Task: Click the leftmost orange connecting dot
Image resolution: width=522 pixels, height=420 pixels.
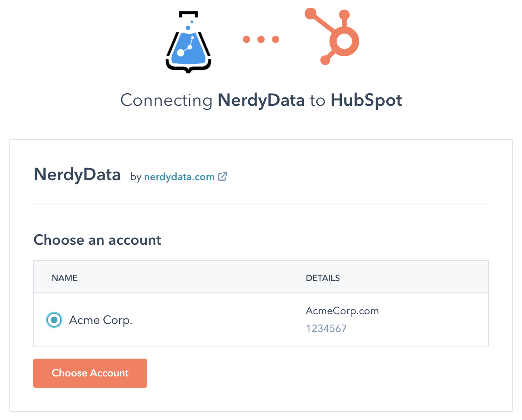Action: coord(246,39)
